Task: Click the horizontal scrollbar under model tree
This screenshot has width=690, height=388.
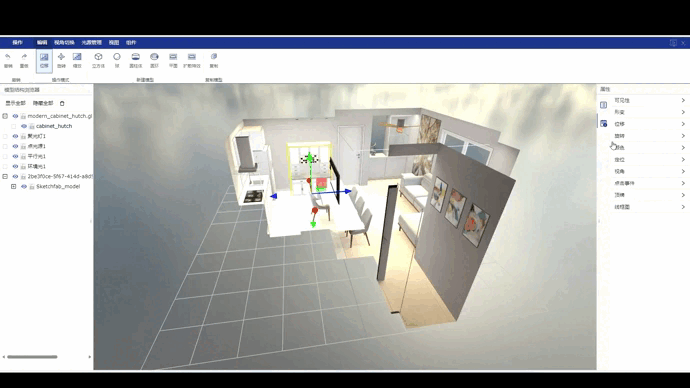Action: point(32,357)
